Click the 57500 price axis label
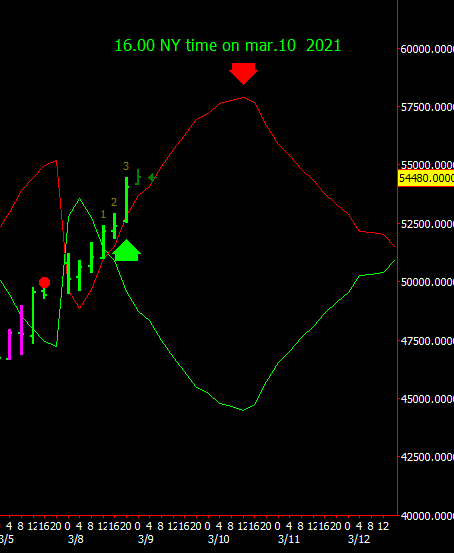Image resolution: width=454 pixels, height=553 pixels. [427, 107]
